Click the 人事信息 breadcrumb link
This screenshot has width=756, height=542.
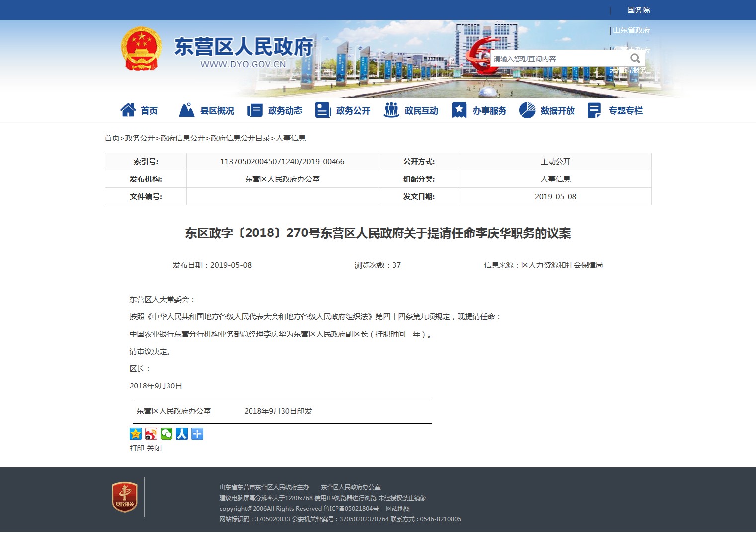click(x=291, y=138)
